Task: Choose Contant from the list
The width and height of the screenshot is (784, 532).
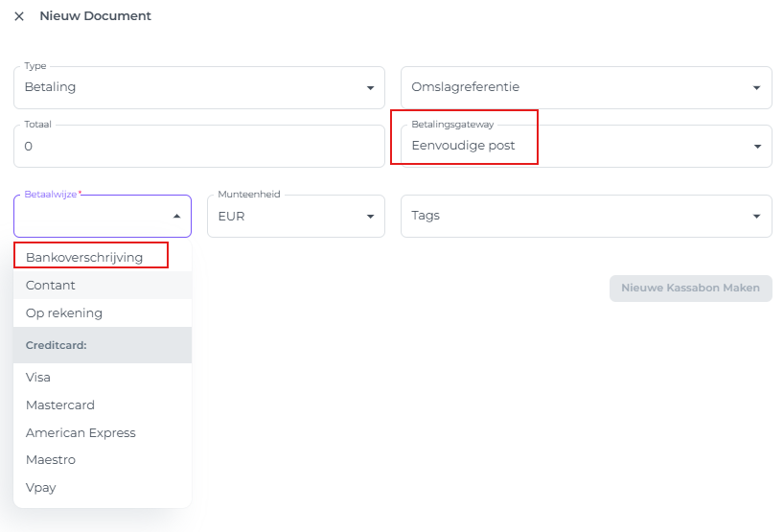Action: point(51,285)
